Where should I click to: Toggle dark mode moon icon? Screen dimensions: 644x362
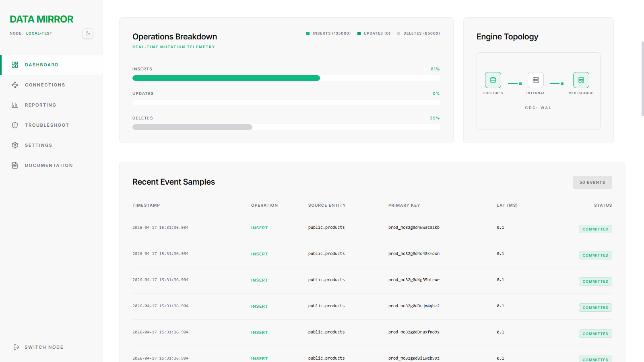point(88,33)
